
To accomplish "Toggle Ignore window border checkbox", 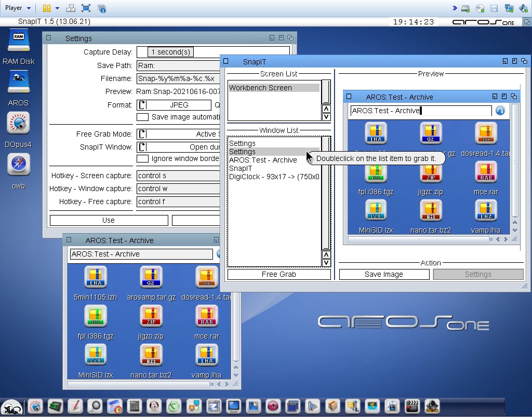I will pyautogui.click(x=142, y=158).
